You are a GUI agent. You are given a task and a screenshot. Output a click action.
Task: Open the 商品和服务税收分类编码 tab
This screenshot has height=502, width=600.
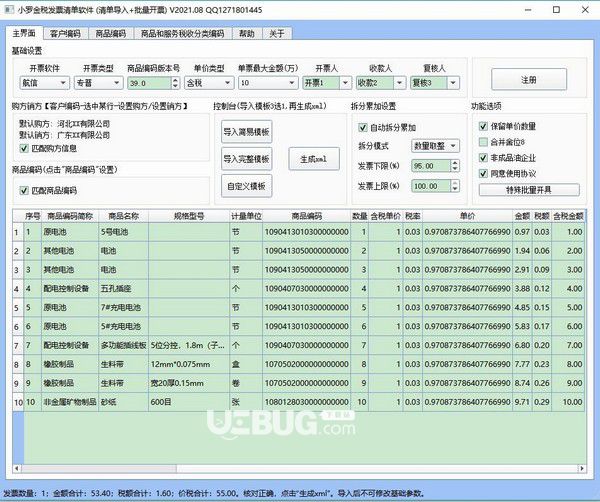tap(183, 34)
